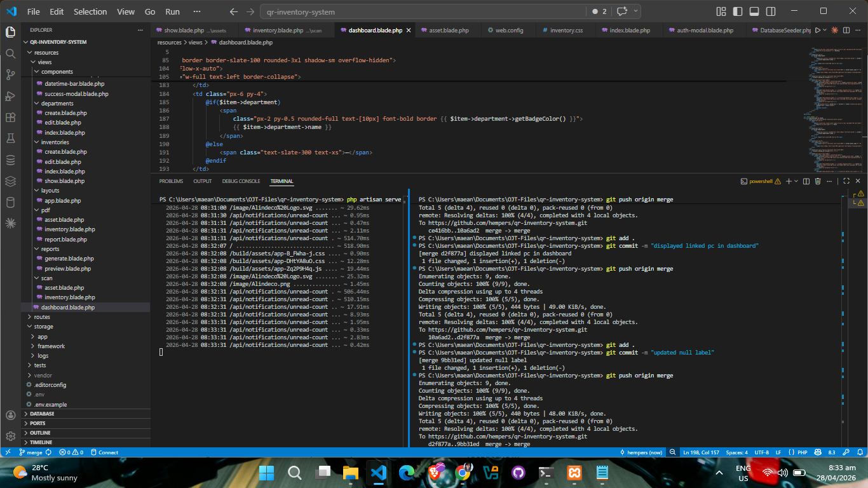
Task: Open the Go menu
Action: click(x=150, y=11)
